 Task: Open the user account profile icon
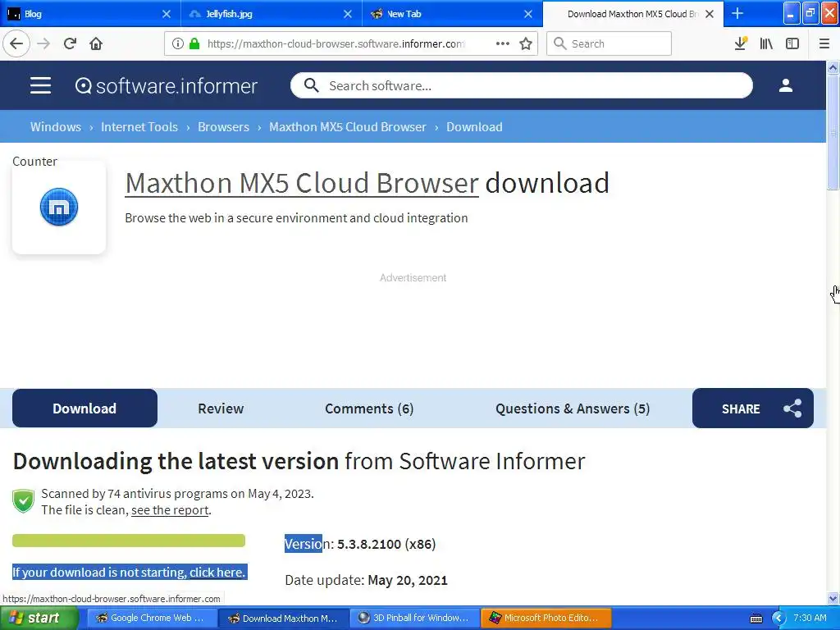click(785, 85)
